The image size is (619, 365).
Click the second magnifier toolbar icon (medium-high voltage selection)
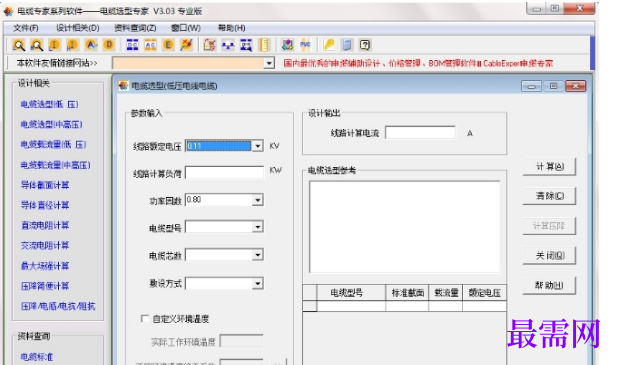click(x=37, y=45)
